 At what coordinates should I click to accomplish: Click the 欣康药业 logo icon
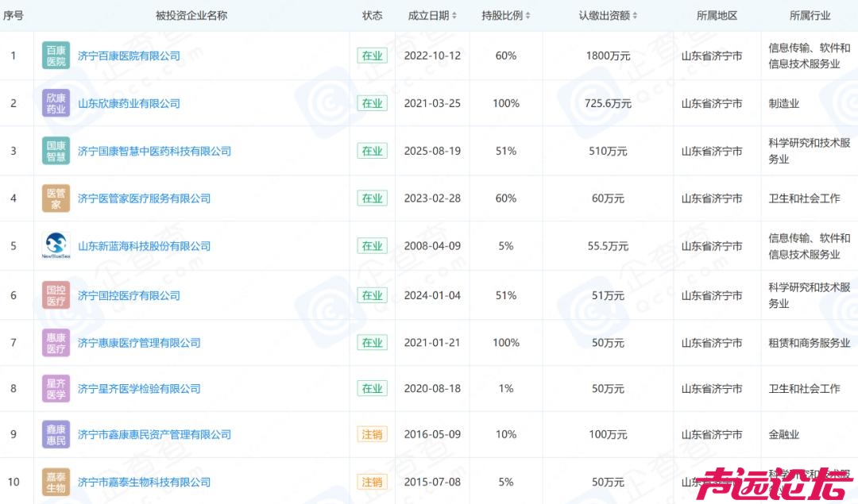tap(55, 102)
